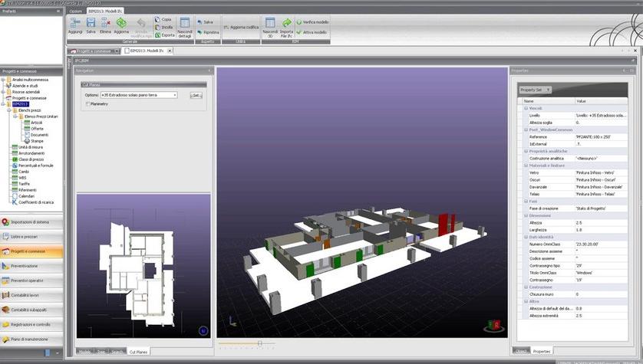Click the Esporta export icon
643x364 pixels.
[157, 35]
